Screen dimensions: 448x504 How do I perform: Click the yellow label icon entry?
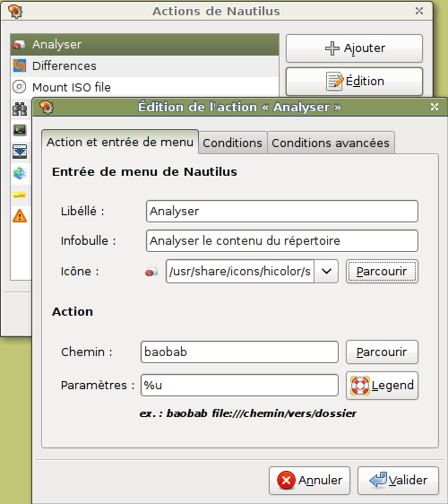coord(20,196)
